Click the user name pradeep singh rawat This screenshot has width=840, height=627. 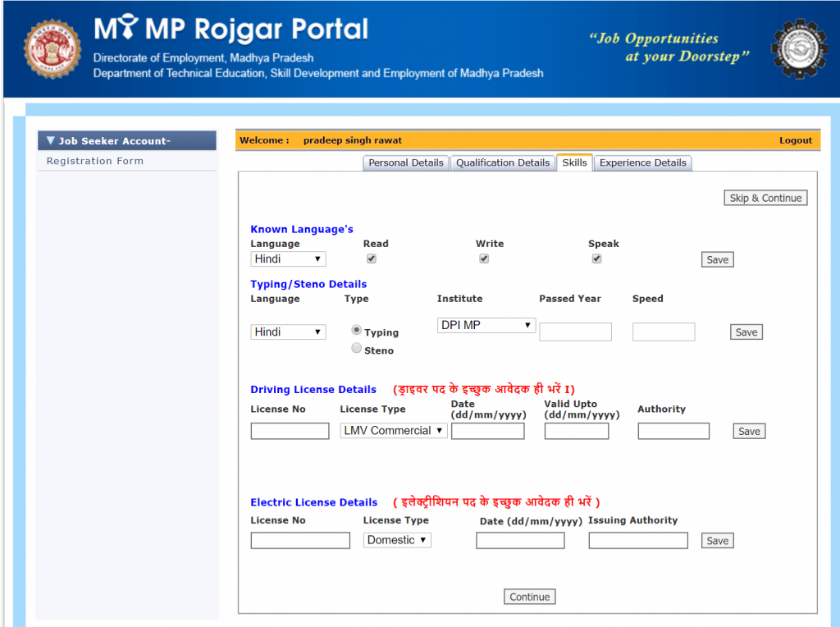[x=353, y=140]
